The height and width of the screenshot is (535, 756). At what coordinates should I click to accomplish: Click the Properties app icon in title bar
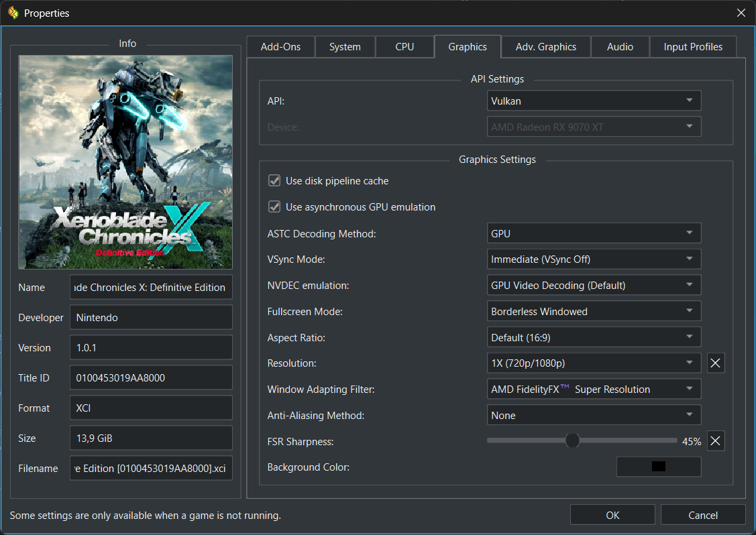pyautogui.click(x=13, y=13)
